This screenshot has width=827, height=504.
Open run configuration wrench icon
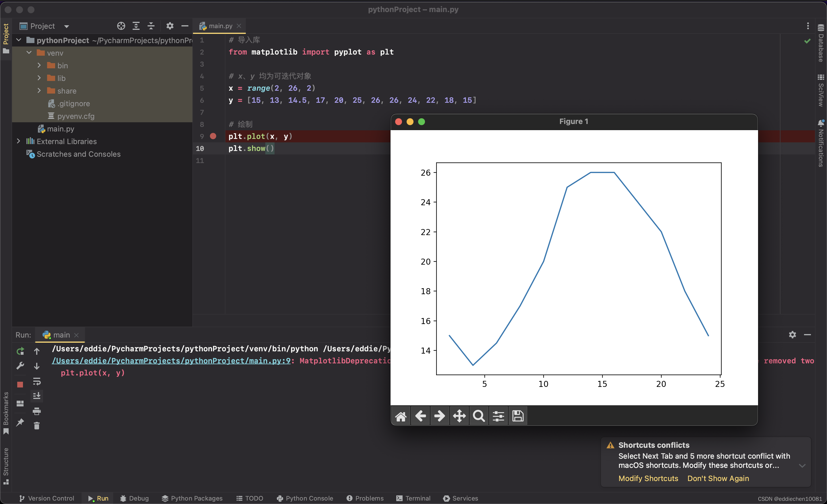pyautogui.click(x=20, y=366)
